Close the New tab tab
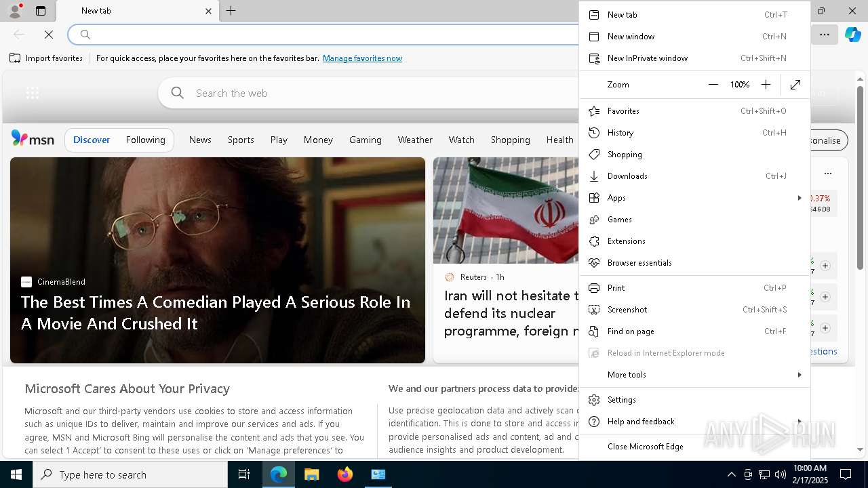The height and width of the screenshot is (488, 868). click(x=209, y=11)
